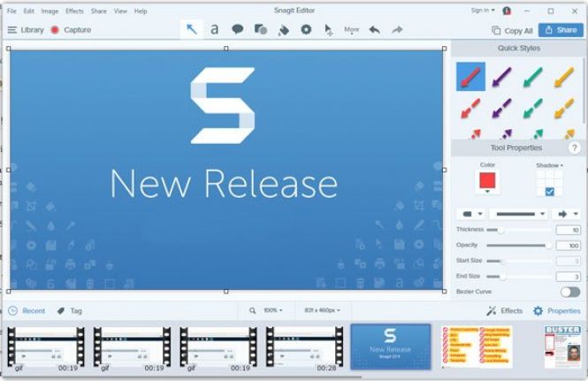Select the 00:28 video thumbnail

304,347
